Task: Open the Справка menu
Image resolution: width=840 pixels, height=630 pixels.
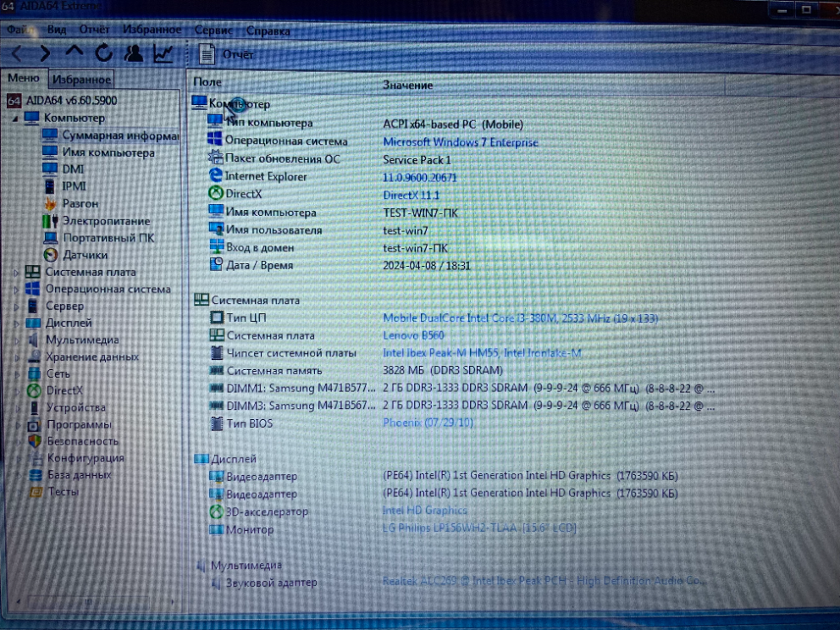Action: tap(268, 31)
